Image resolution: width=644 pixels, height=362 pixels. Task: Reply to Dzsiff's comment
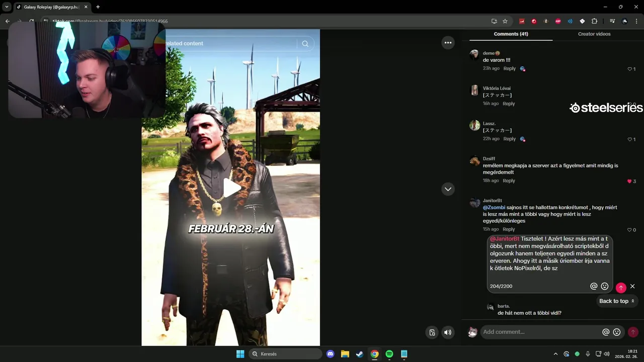(x=509, y=180)
